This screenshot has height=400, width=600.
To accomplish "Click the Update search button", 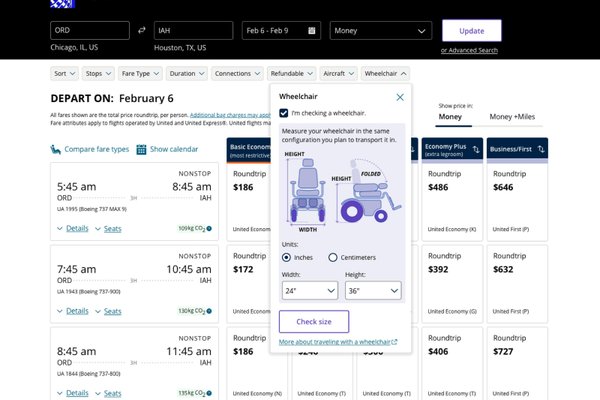I will coord(472,31).
